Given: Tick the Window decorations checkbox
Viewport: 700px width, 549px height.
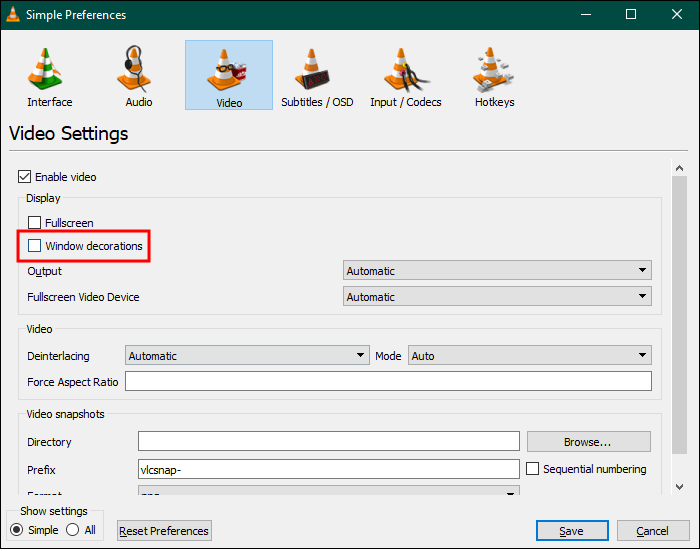Looking at the screenshot, I should coord(35,246).
